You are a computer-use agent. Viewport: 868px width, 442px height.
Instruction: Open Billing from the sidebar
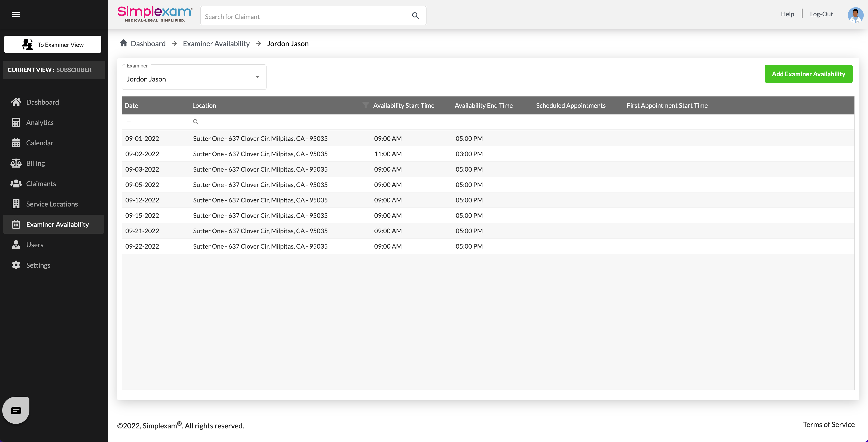(x=35, y=163)
